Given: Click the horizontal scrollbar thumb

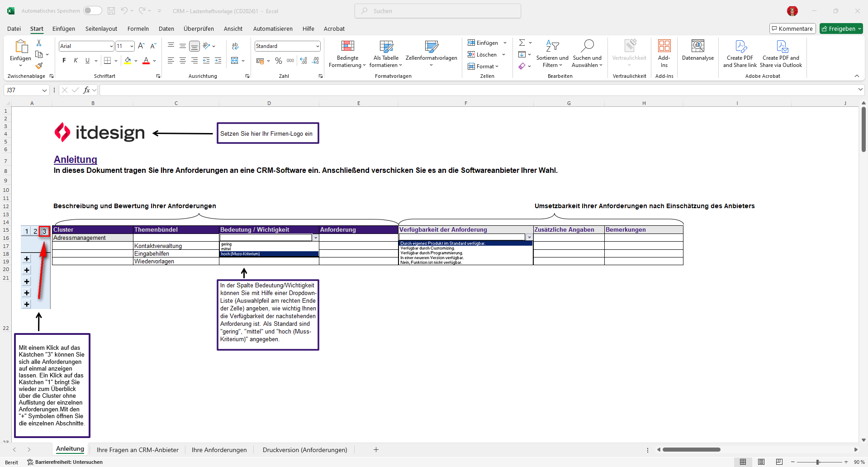Looking at the screenshot, I should [x=691, y=450].
